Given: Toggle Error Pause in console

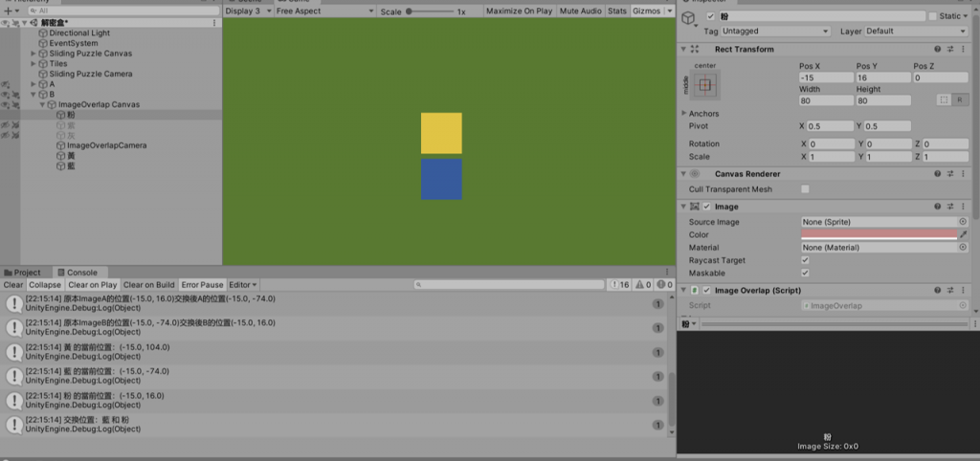Looking at the screenshot, I should click(x=203, y=285).
